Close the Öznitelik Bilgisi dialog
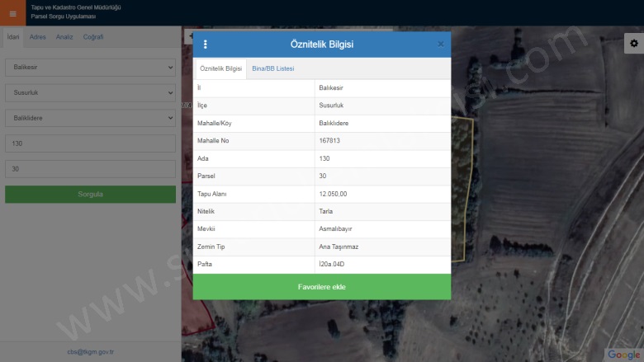This screenshot has width=644, height=362. click(x=440, y=45)
